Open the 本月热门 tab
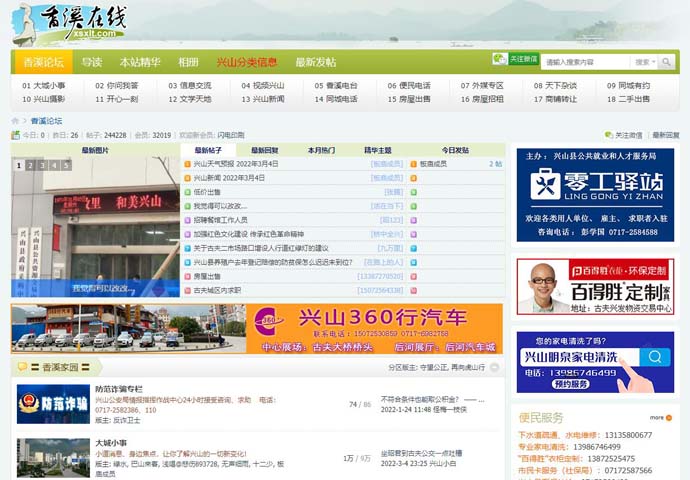This screenshot has width=690, height=480. point(322,150)
